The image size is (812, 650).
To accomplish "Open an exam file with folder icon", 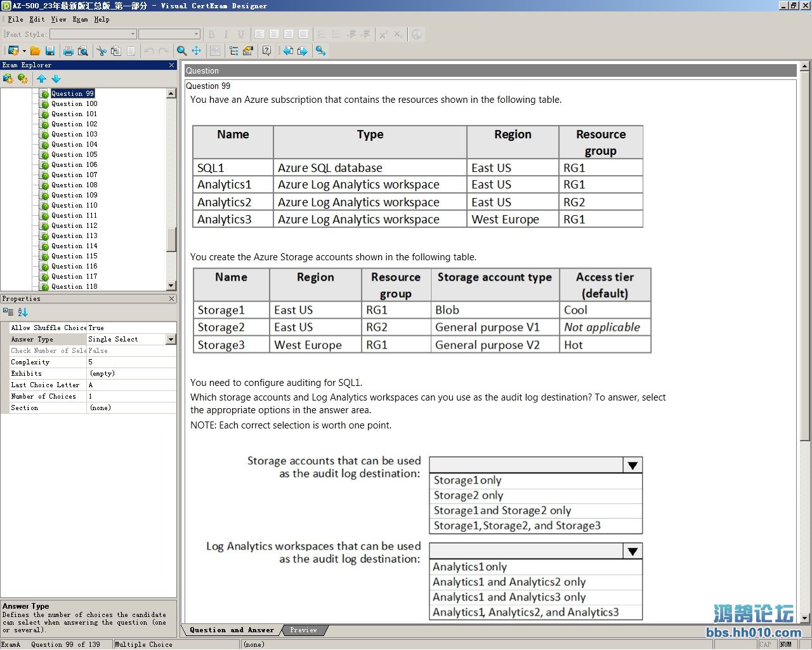I will pyautogui.click(x=36, y=51).
